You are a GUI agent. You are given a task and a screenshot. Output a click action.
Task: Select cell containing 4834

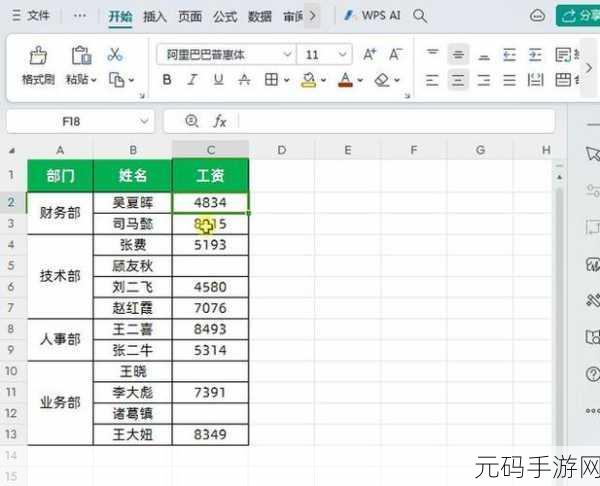pyautogui.click(x=210, y=202)
